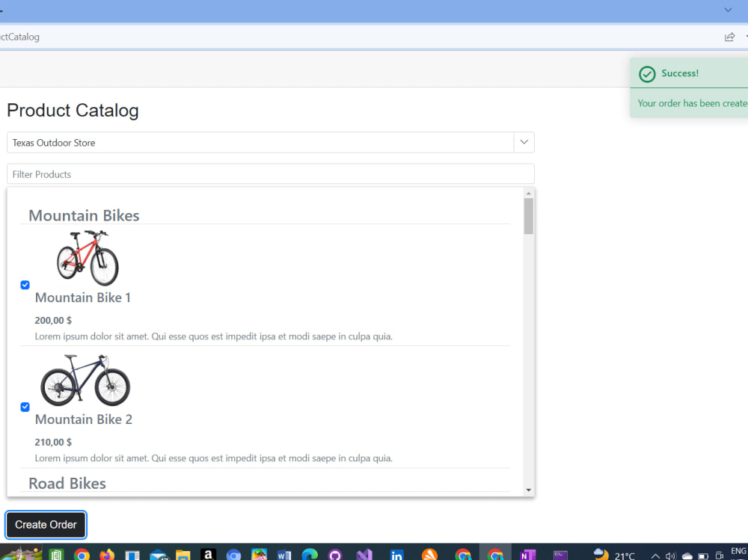The width and height of the screenshot is (748, 560).
Task: Click the Success checkmark icon in the notification
Action: coord(647,74)
